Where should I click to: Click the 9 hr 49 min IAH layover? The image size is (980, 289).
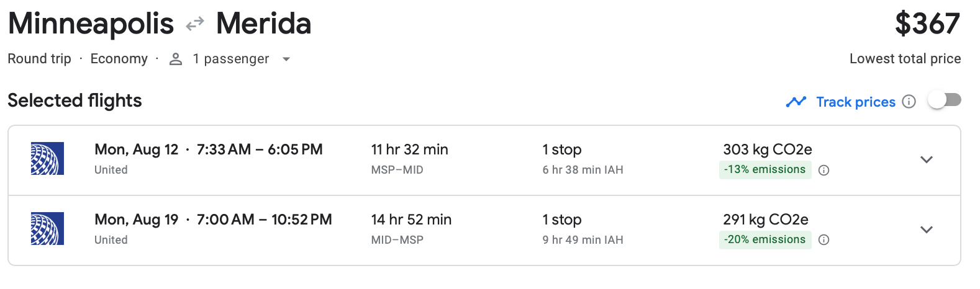click(583, 240)
